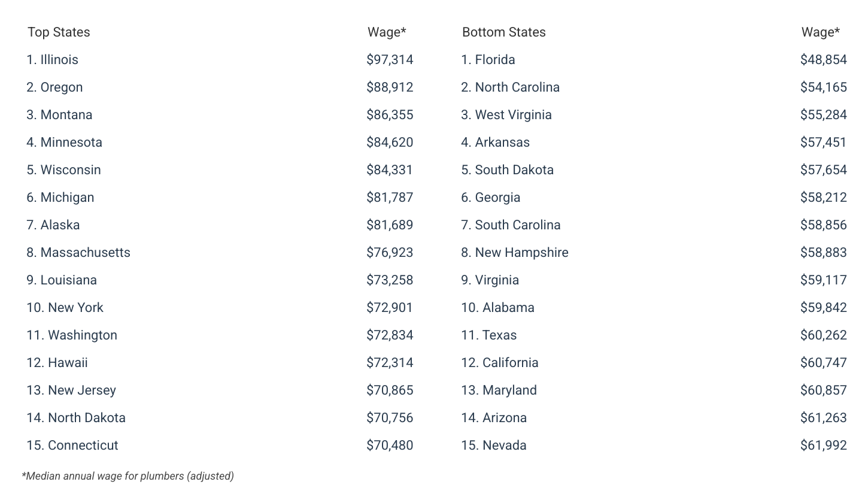868x494 pixels.
Task: Click the Florida entry in Bottom States
Action: point(488,60)
